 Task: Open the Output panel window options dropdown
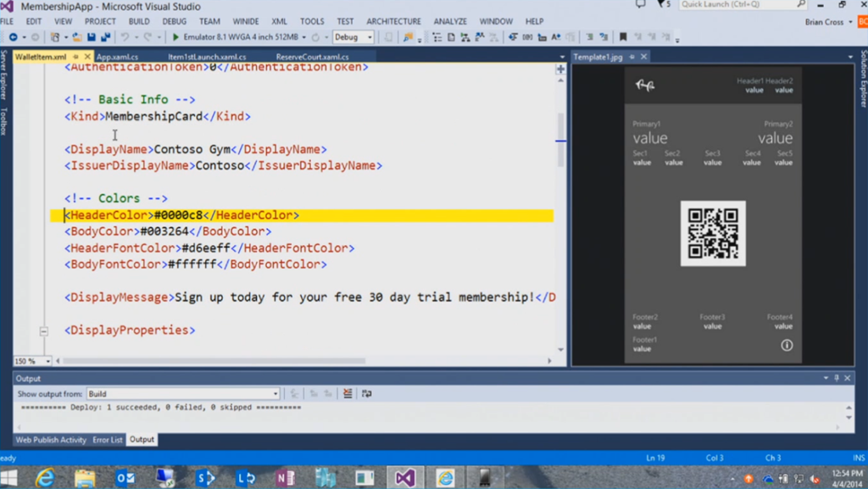click(826, 378)
